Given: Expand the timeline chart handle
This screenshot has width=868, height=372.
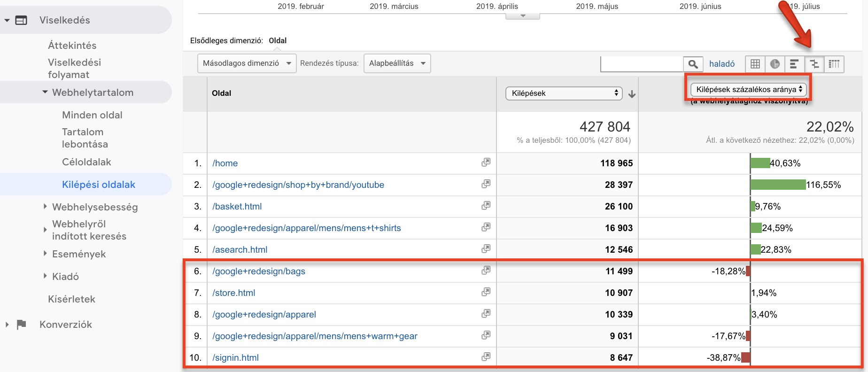Looking at the screenshot, I should (x=523, y=16).
